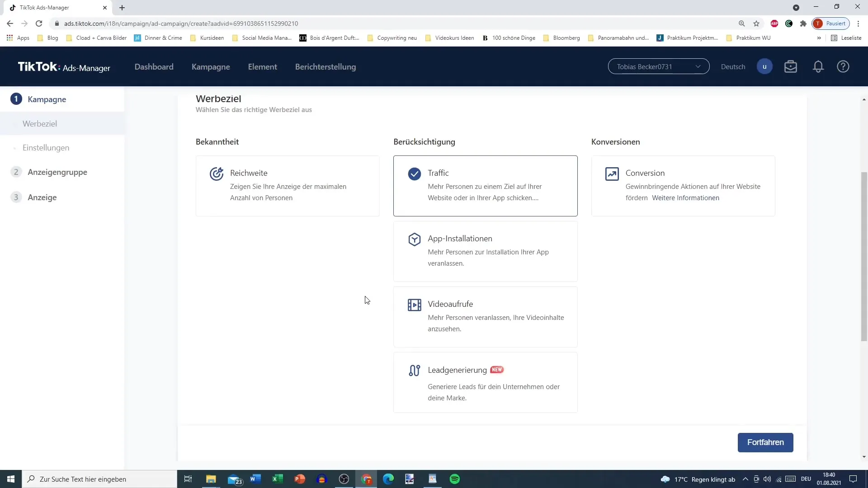Select Einstellungen in the sidebar
The width and height of the screenshot is (868, 488).
(46, 148)
